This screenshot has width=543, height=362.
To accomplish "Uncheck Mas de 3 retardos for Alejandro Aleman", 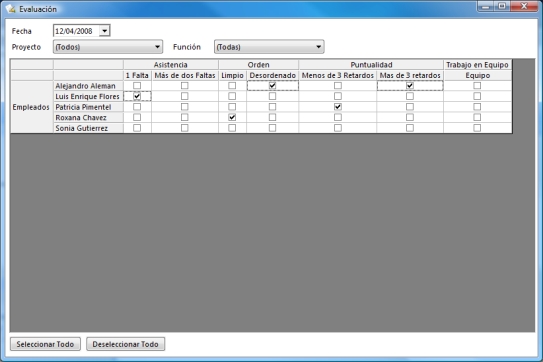I will (410, 86).
